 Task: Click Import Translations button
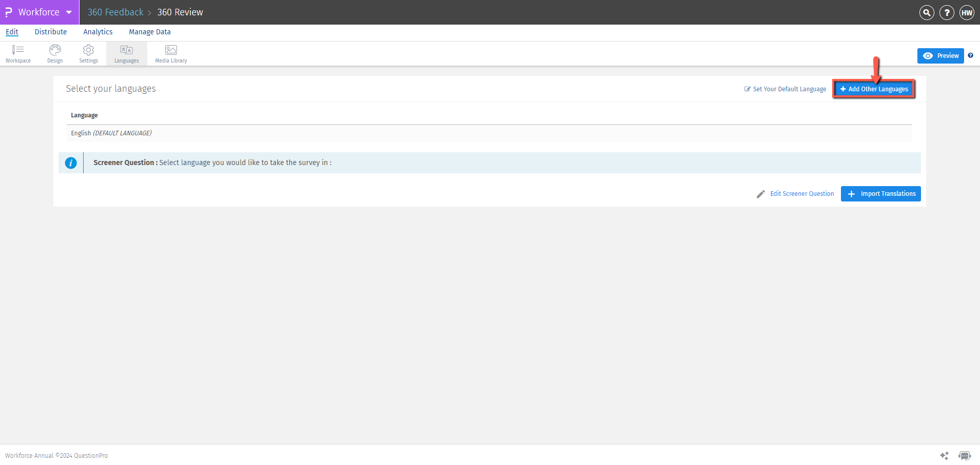(x=881, y=194)
